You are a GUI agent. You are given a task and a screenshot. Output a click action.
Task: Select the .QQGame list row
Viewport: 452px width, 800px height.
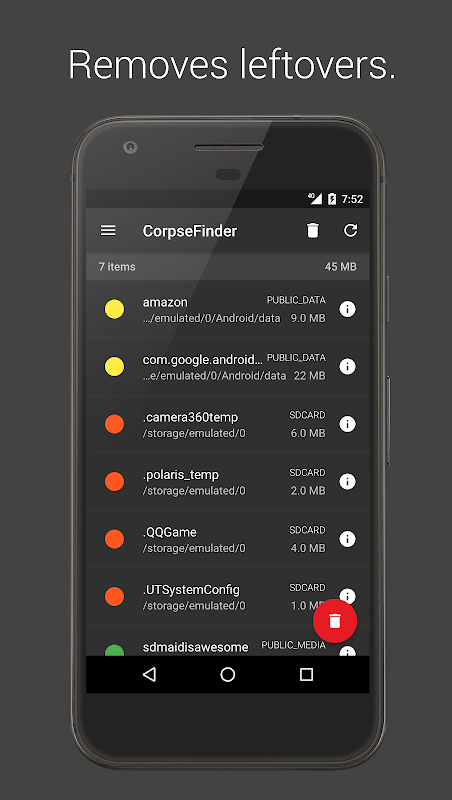[228, 539]
